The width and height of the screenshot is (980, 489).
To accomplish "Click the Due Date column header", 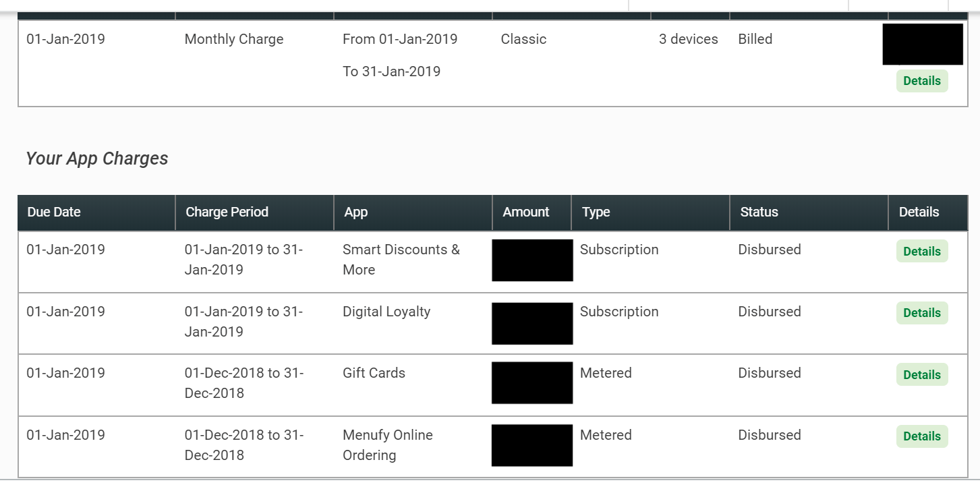I will click(54, 212).
